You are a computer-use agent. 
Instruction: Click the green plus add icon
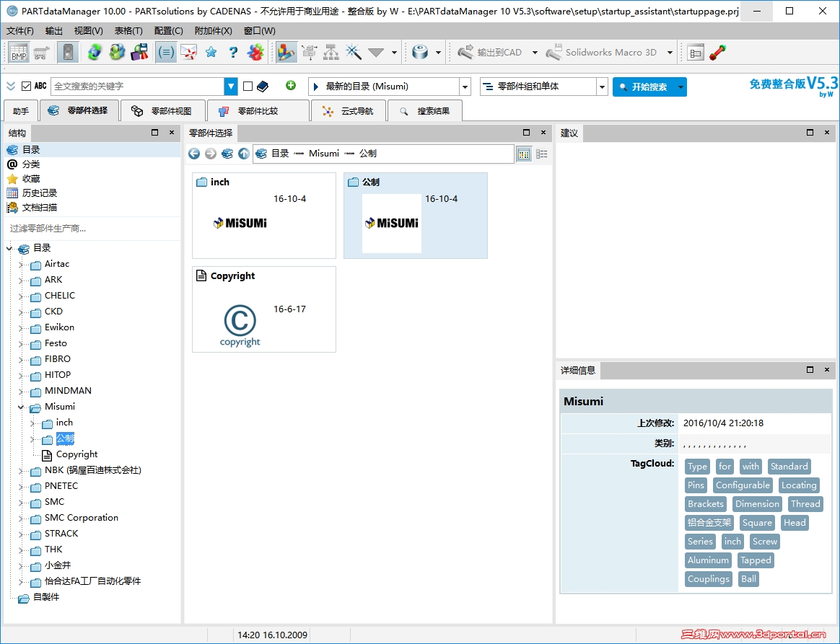pyautogui.click(x=291, y=86)
